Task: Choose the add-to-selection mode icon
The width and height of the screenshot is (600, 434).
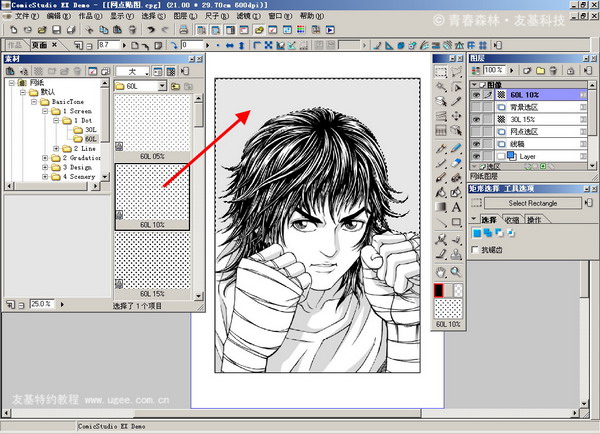Action: 488,233
